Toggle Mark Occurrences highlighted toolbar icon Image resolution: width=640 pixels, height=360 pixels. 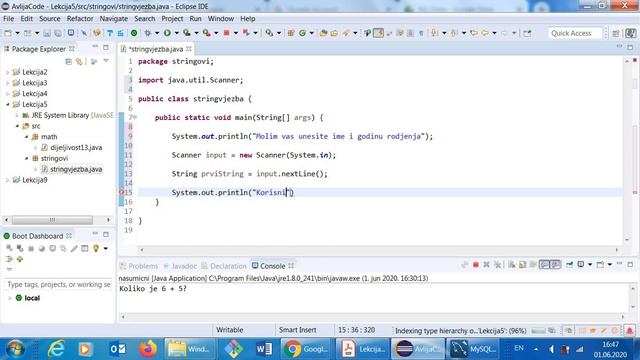378,33
